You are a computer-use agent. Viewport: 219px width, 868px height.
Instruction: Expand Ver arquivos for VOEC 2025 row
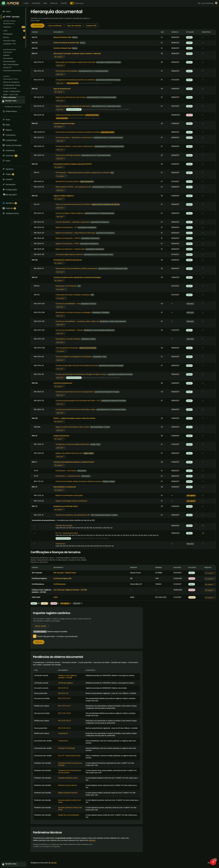click(x=210, y=597)
